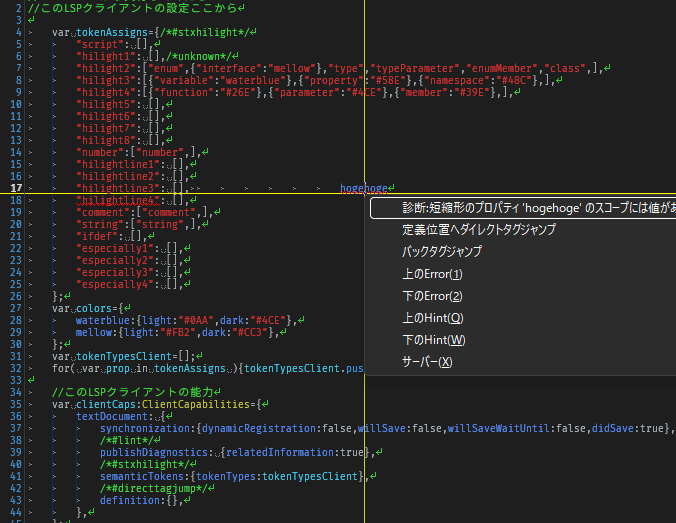Click "hilight8" key on line 13
The width and height of the screenshot is (676, 523).
[106, 141]
